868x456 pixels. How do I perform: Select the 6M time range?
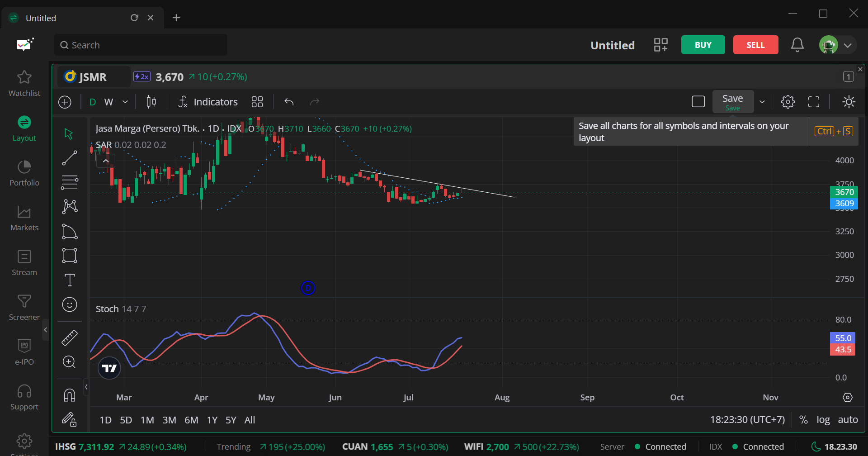[x=191, y=420]
